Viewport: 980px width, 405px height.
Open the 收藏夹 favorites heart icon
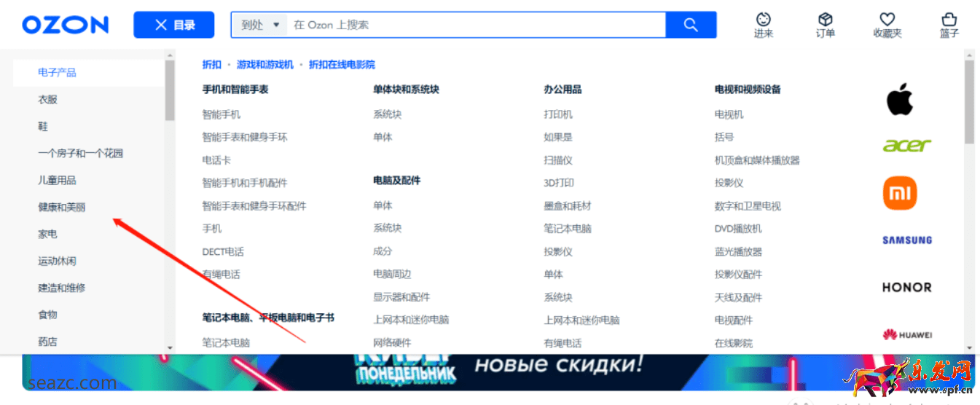tap(887, 25)
